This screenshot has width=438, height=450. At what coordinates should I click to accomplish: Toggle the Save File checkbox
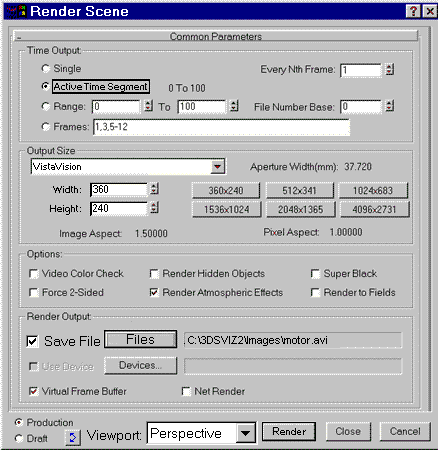coord(32,341)
